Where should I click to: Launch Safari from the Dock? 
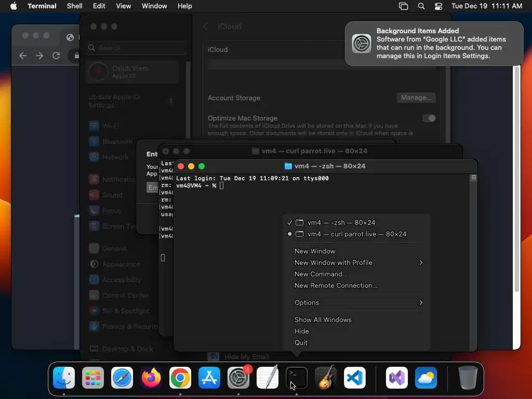[x=122, y=378]
